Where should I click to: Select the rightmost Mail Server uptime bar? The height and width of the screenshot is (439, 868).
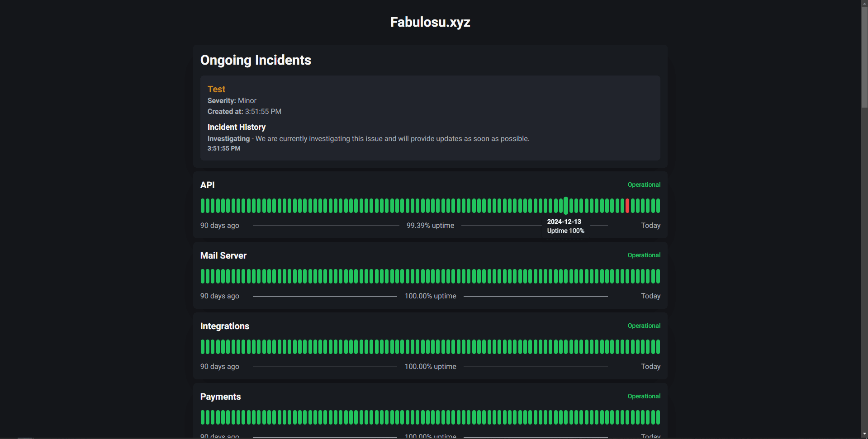pyautogui.click(x=658, y=276)
